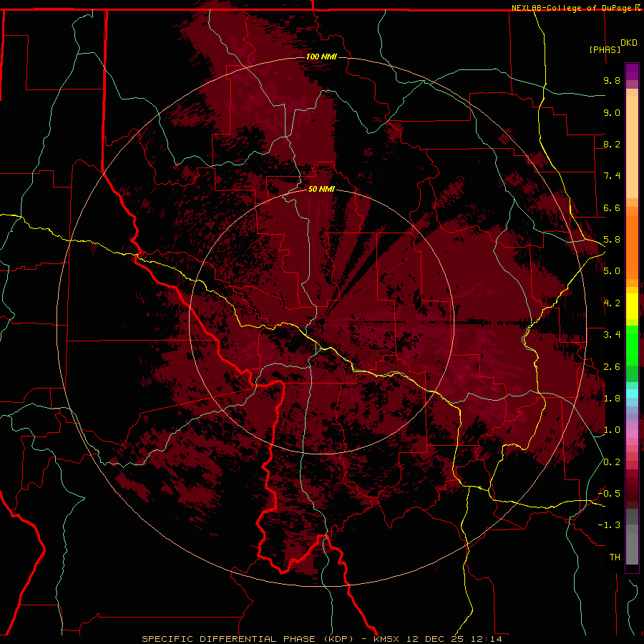Viewport: 644px width, 644px height.
Task: Click the 1.8 legend value
Action: 612,399
